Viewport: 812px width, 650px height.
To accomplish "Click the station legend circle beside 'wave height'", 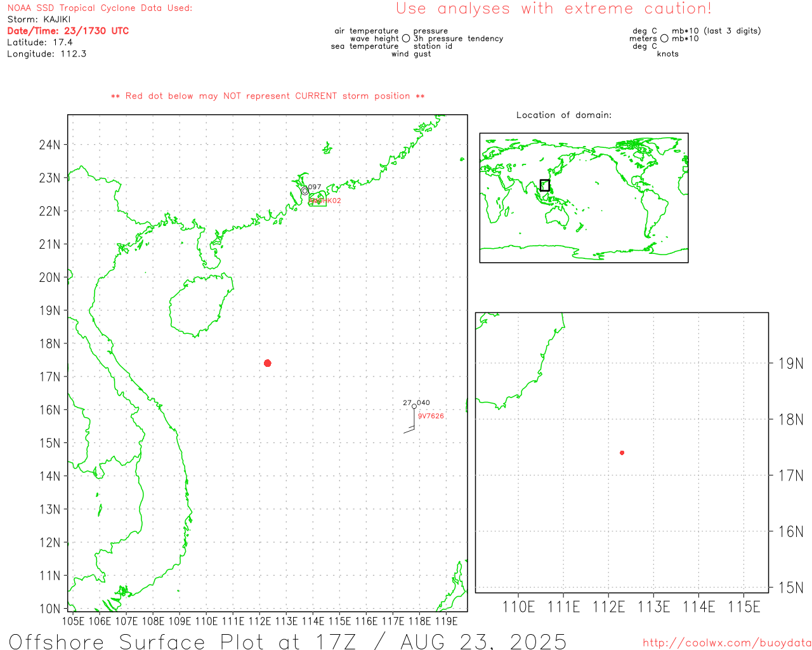I will (x=406, y=38).
